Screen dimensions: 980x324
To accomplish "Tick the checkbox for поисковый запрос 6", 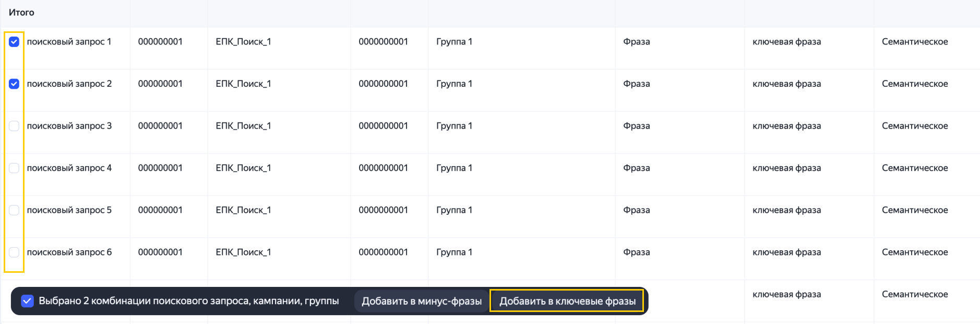I will (x=14, y=252).
